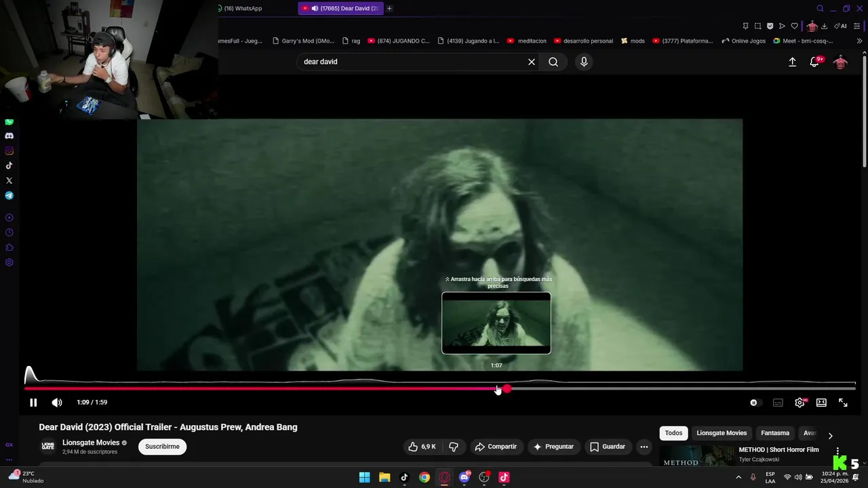Clear the 'dear david' search text
This screenshot has height=488, width=868.
tap(532, 62)
